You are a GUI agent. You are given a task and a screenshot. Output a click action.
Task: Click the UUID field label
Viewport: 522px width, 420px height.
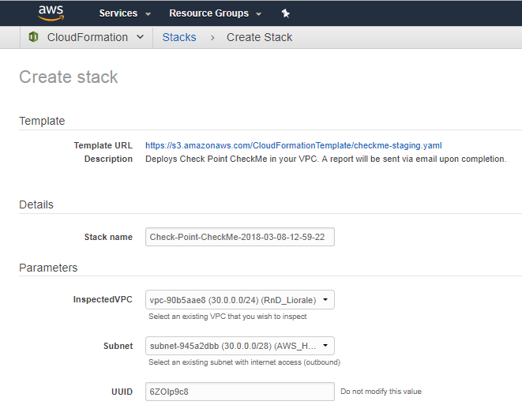(x=122, y=392)
